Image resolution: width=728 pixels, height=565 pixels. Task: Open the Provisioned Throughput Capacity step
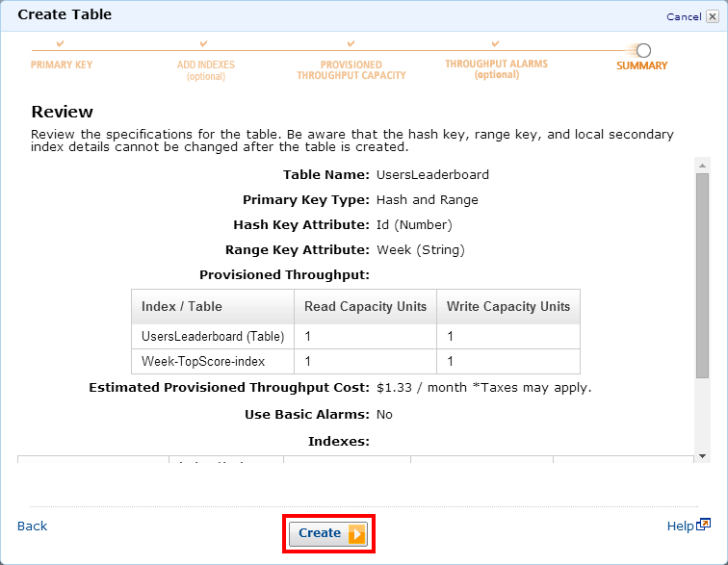(351, 70)
